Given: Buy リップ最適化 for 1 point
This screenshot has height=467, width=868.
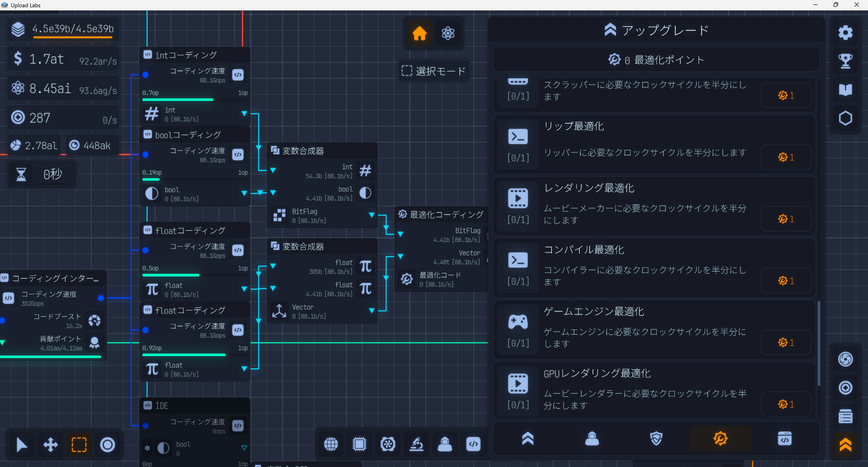Looking at the screenshot, I should click(786, 157).
